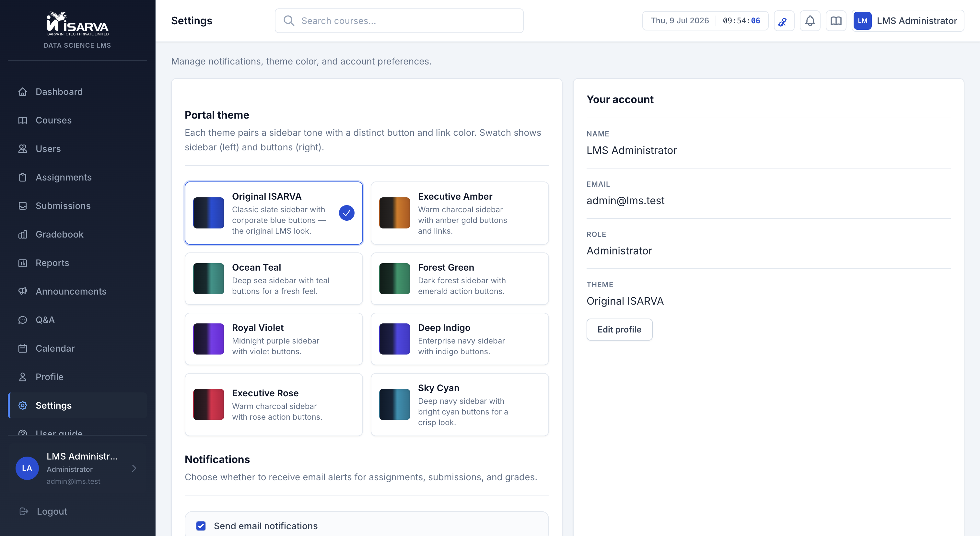Open the Users page link

pos(77,149)
